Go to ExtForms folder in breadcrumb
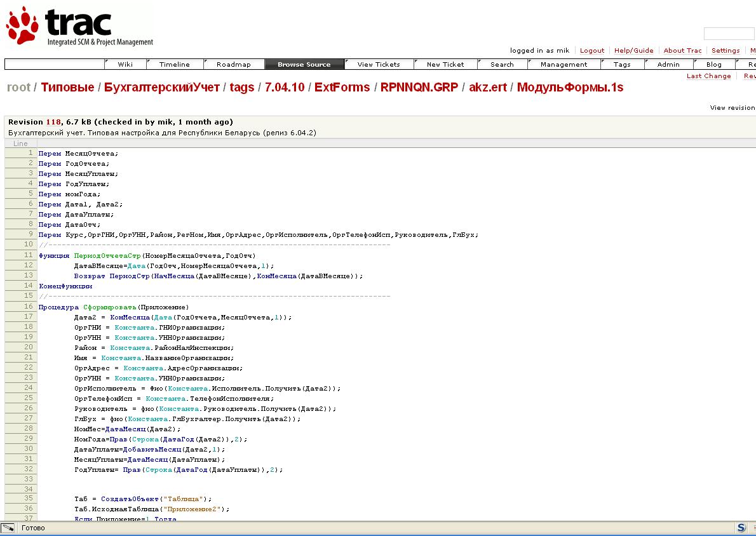 342,88
